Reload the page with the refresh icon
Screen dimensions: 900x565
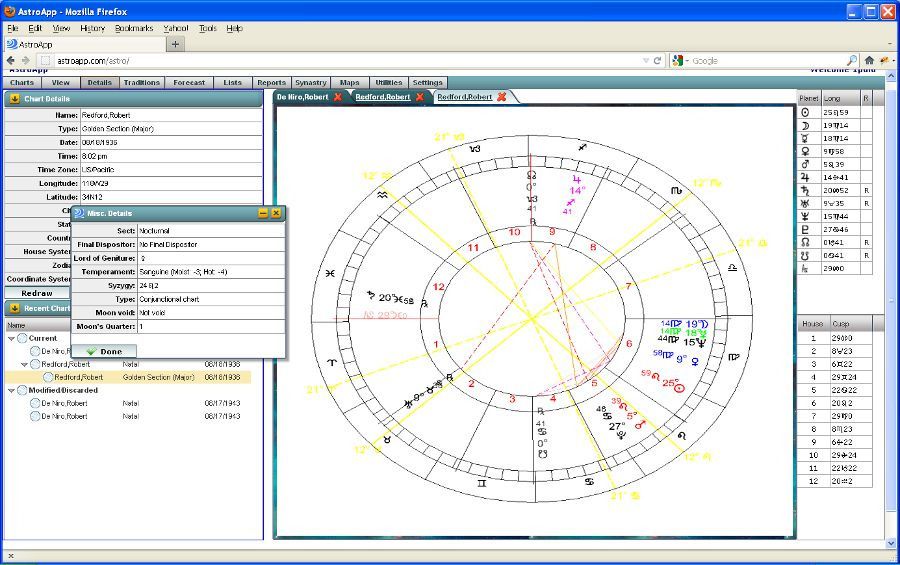[658, 60]
